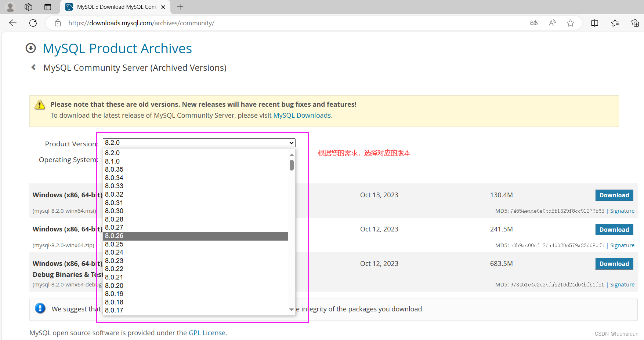Select version 8.0.20 option
Image resolution: width=644 pixels, height=340 pixels.
pos(196,286)
